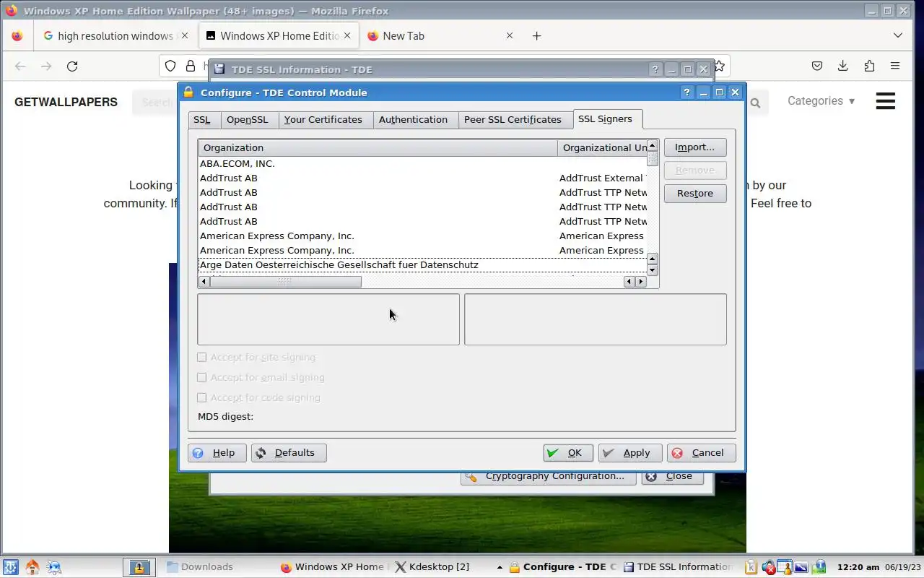
Task: Toggle Accept for code signing
Action: click(202, 397)
